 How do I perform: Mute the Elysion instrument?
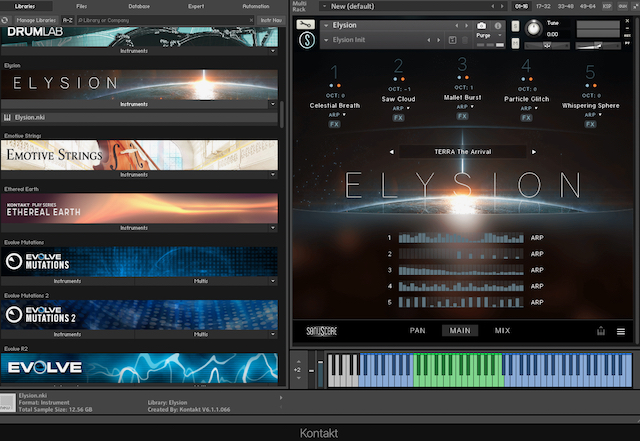click(x=515, y=42)
